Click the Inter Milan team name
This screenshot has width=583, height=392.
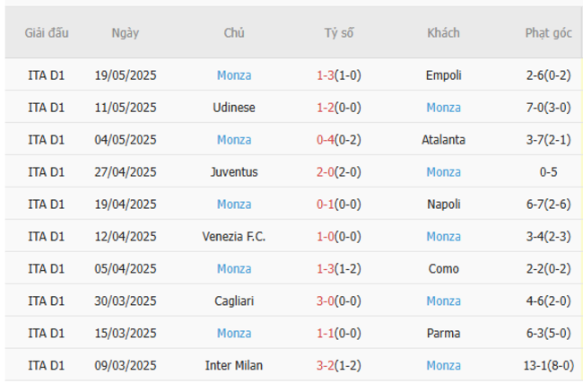point(234,366)
